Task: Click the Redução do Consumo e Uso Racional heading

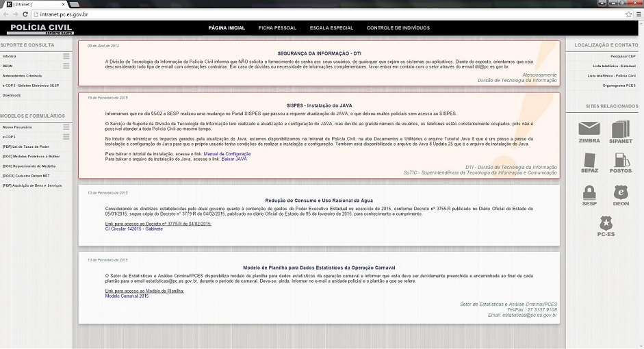Action: pyautogui.click(x=319, y=201)
